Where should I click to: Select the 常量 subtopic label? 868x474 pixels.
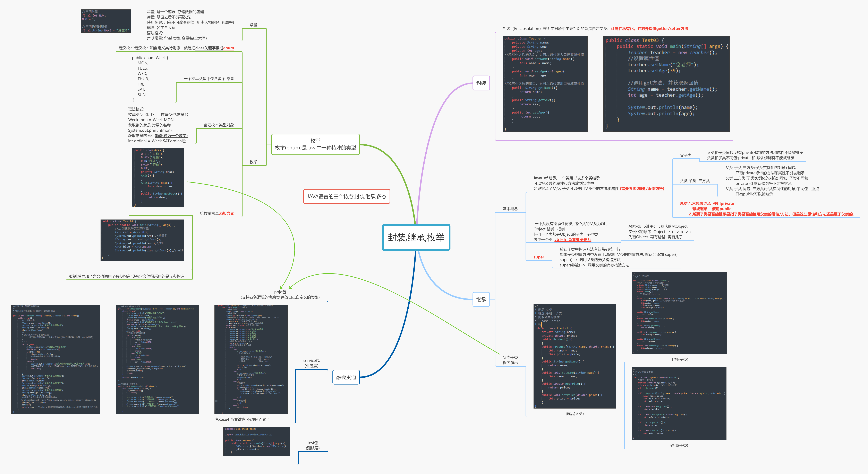(x=253, y=25)
